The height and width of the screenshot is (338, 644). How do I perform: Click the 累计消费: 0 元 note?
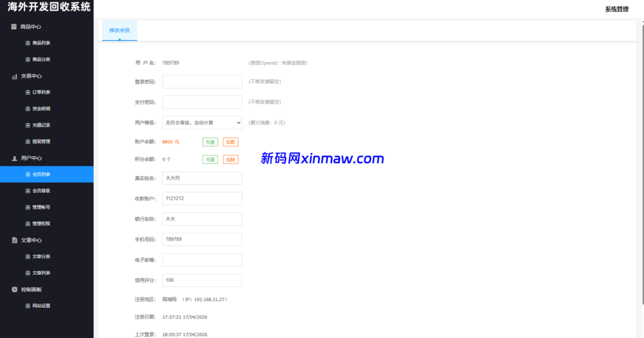point(267,123)
